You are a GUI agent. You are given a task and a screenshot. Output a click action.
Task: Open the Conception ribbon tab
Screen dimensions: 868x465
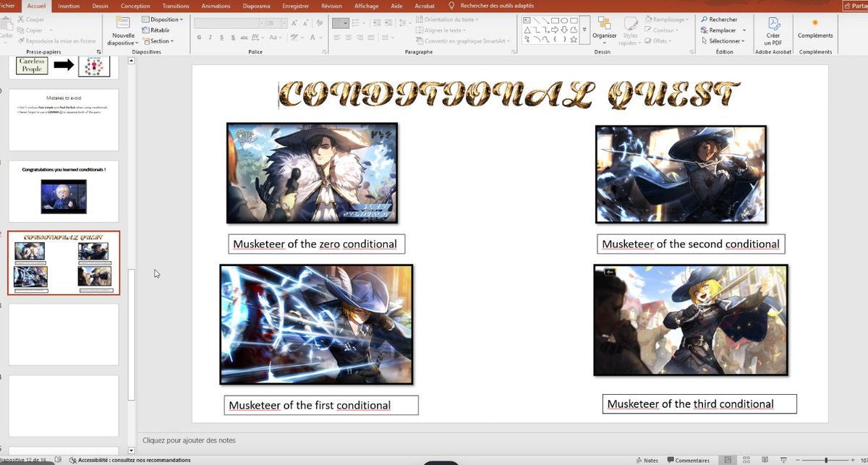coord(135,6)
